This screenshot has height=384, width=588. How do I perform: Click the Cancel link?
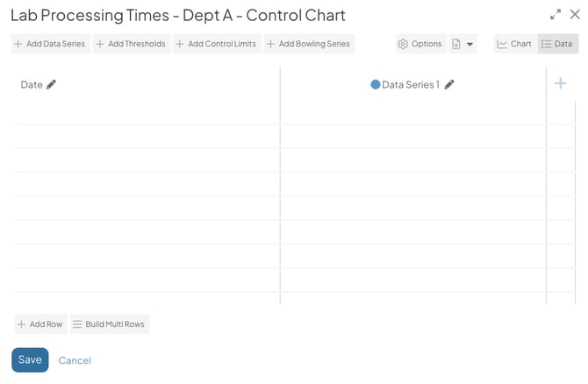click(x=75, y=360)
